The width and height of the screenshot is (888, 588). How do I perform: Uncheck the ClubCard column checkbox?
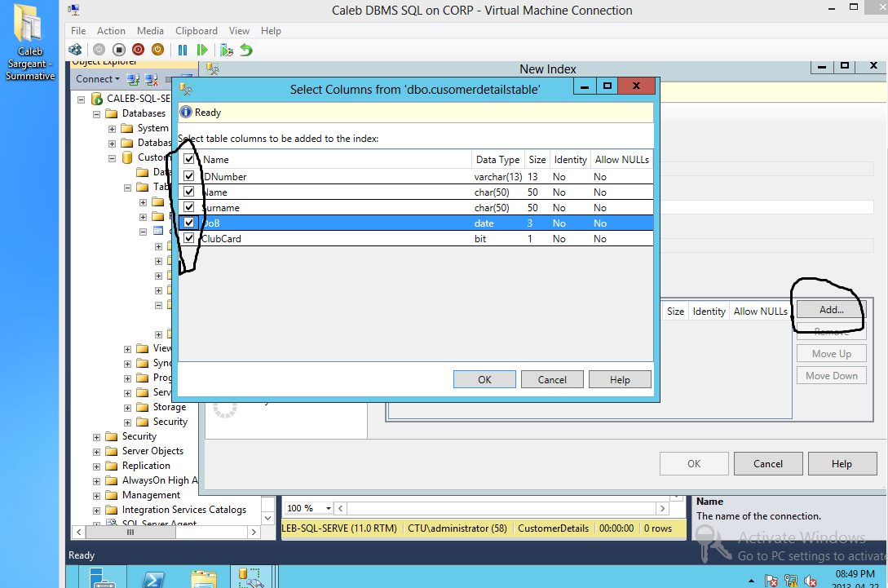188,238
